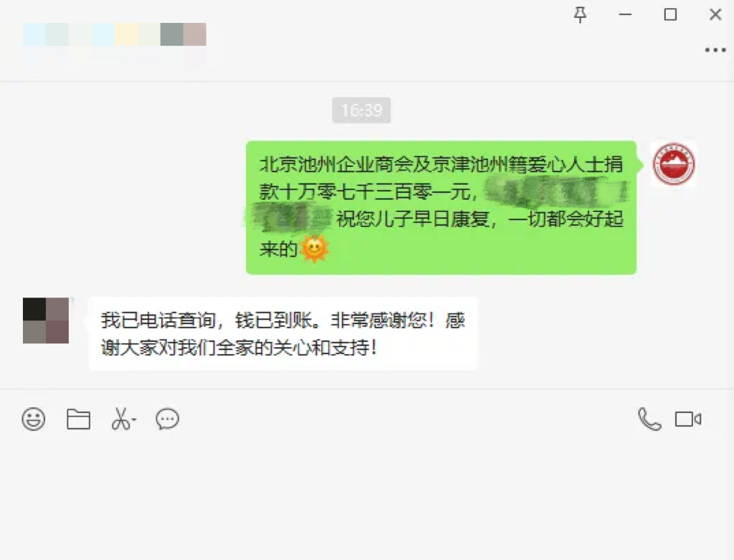The height and width of the screenshot is (560, 734).
Task: Select the scissors screenshot tool
Action: point(120,419)
